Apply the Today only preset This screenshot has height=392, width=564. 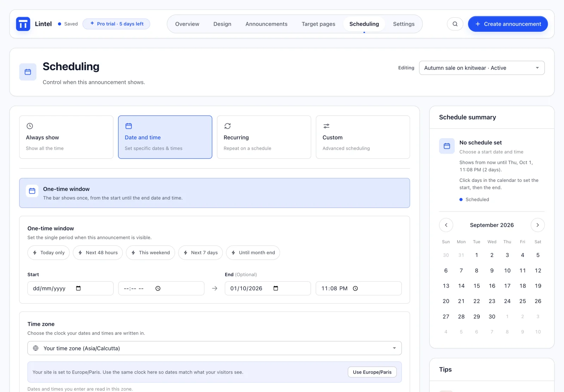point(49,253)
